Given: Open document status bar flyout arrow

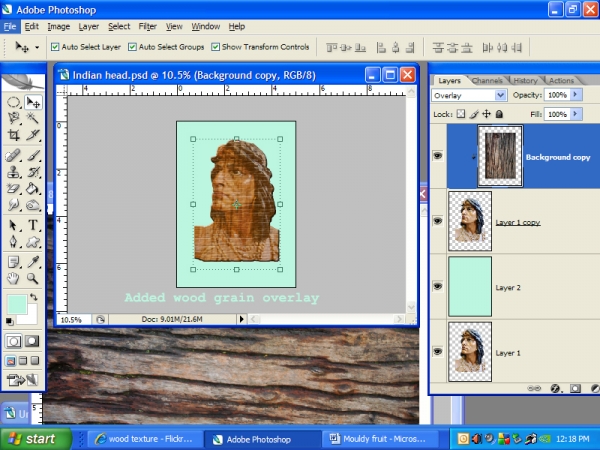Looking at the screenshot, I should pyautogui.click(x=241, y=319).
